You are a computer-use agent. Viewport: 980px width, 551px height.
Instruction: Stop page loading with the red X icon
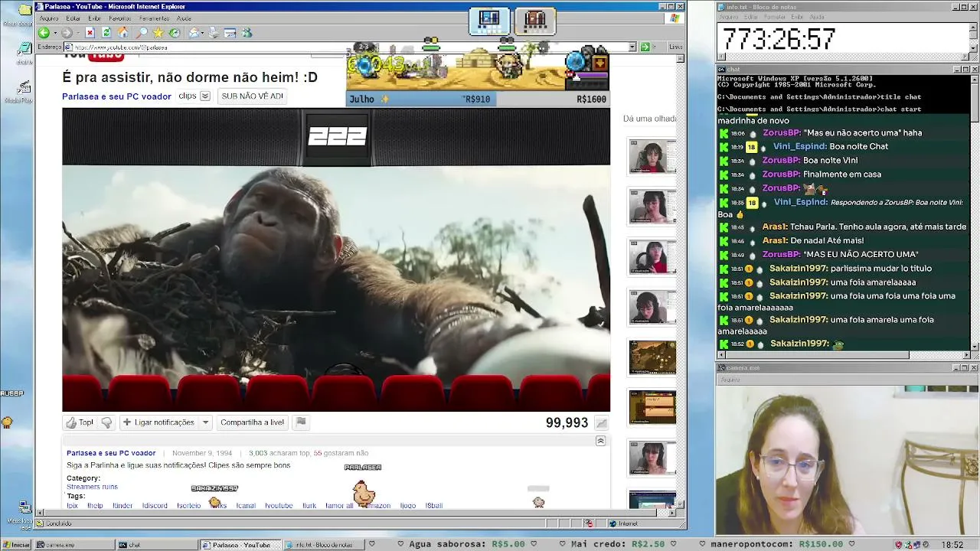[x=90, y=33]
